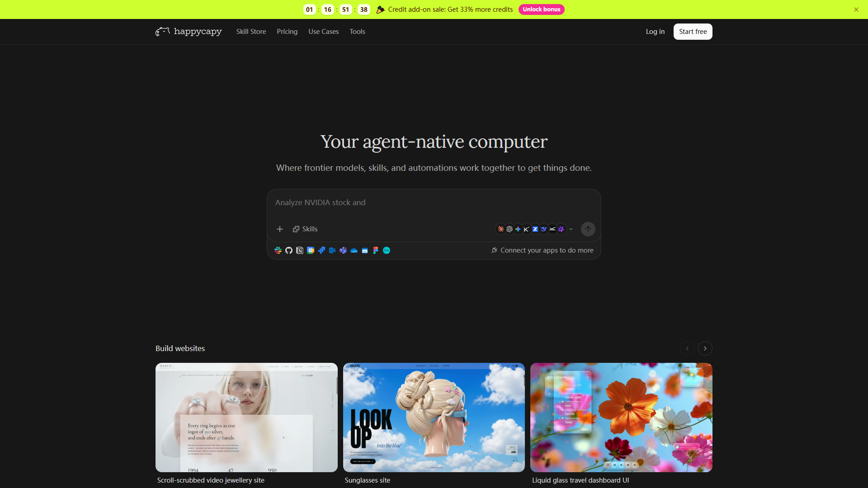Click the 'Build websites' section heading
Viewport: 868px width, 488px height.
pos(180,348)
